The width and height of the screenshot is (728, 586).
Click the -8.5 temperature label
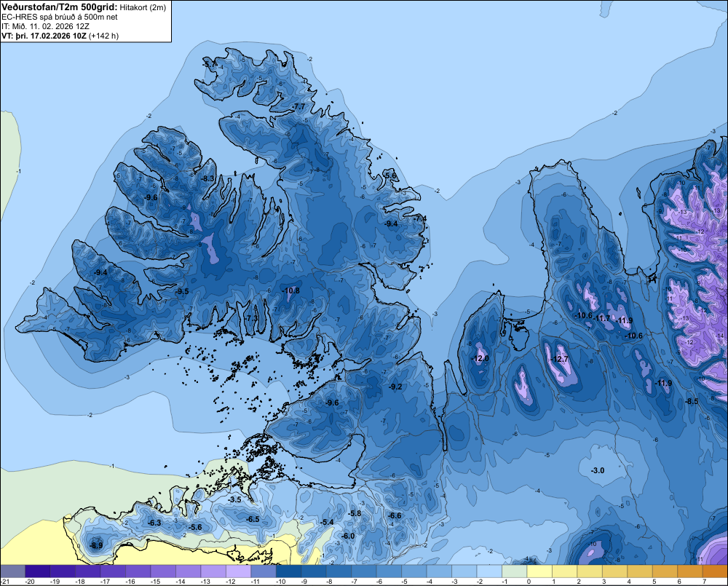(692, 401)
